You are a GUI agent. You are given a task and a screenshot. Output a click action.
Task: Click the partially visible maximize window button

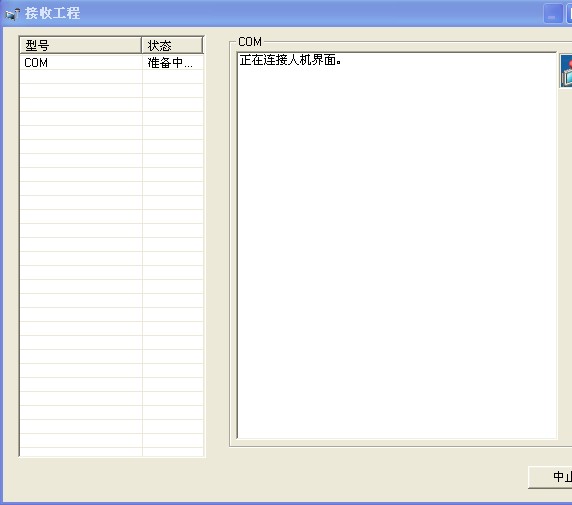(569, 14)
